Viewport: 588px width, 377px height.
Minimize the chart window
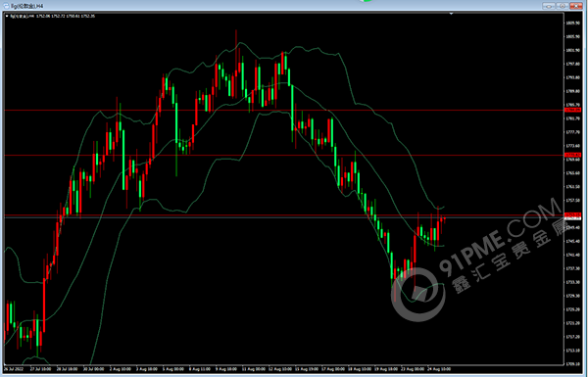coord(549,6)
